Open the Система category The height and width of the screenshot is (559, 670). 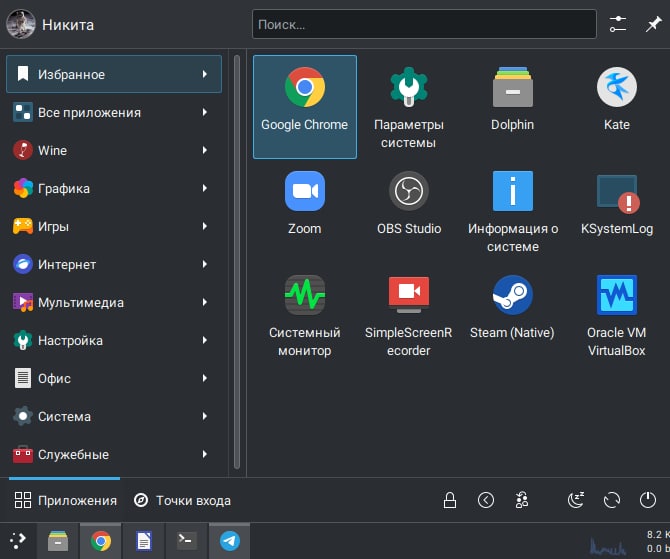(114, 417)
